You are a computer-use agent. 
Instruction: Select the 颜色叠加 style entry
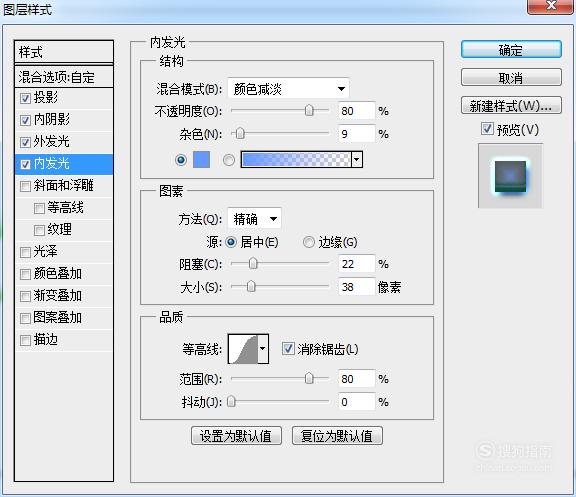point(64,274)
